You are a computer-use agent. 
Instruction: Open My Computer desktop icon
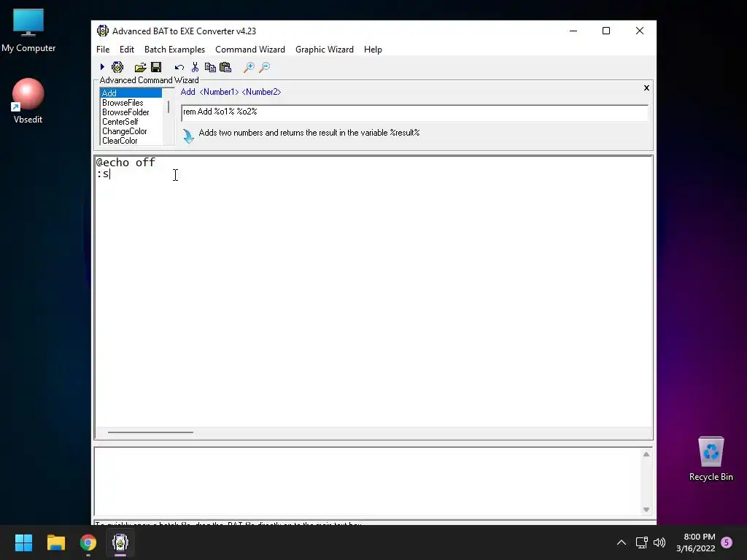(x=28, y=31)
